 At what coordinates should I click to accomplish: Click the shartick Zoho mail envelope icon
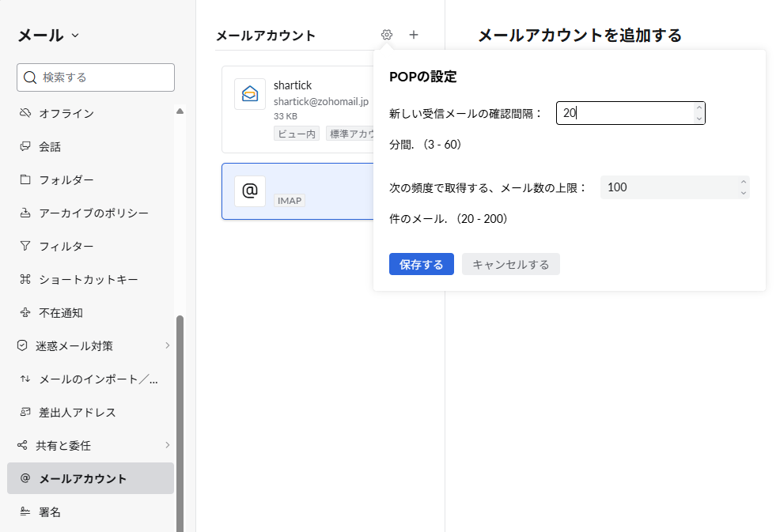pyautogui.click(x=250, y=94)
